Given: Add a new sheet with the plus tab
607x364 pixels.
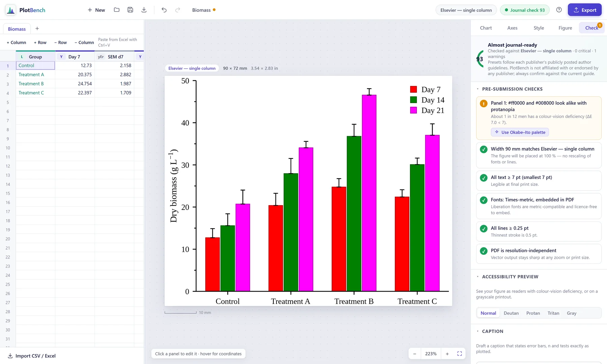Looking at the screenshot, I should pos(37,29).
